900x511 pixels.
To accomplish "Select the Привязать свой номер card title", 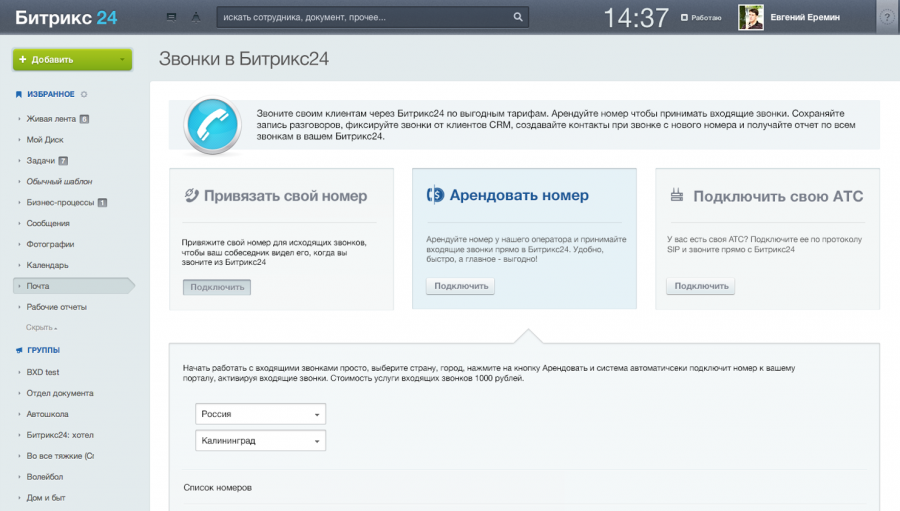I will [x=285, y=196].
